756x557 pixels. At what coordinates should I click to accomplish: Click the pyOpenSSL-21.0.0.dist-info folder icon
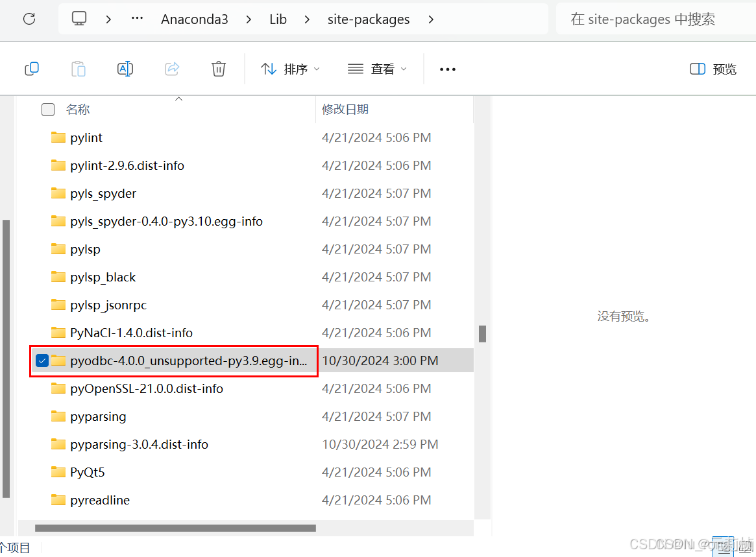58,388
